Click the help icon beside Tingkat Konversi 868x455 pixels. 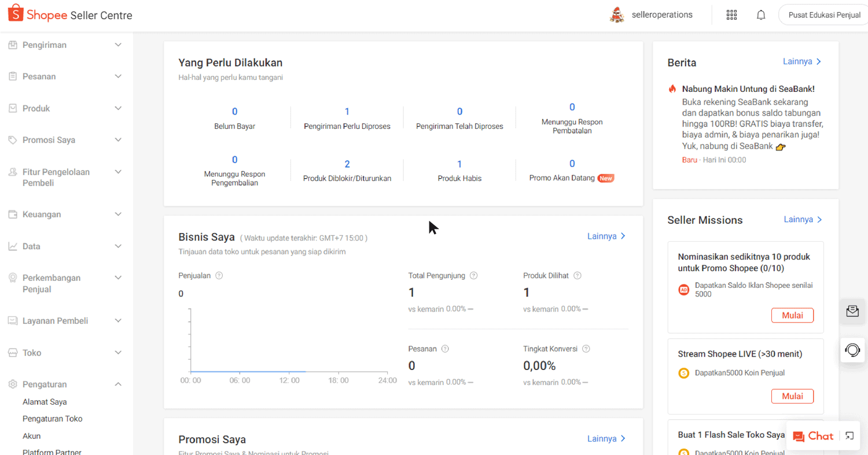click(x=586, y=349)
